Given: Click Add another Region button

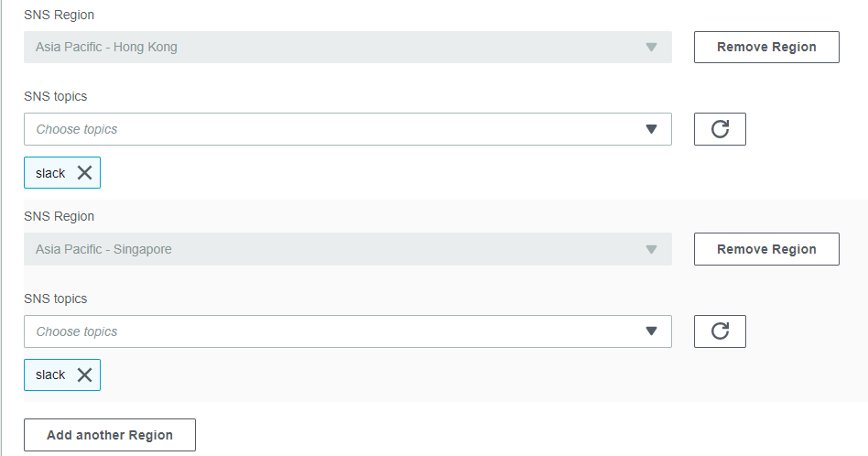Looking at the screenshot, I should 110,435.
